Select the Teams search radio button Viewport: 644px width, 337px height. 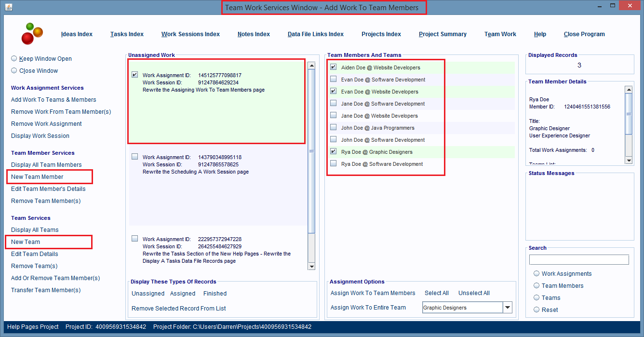point(537,297)
